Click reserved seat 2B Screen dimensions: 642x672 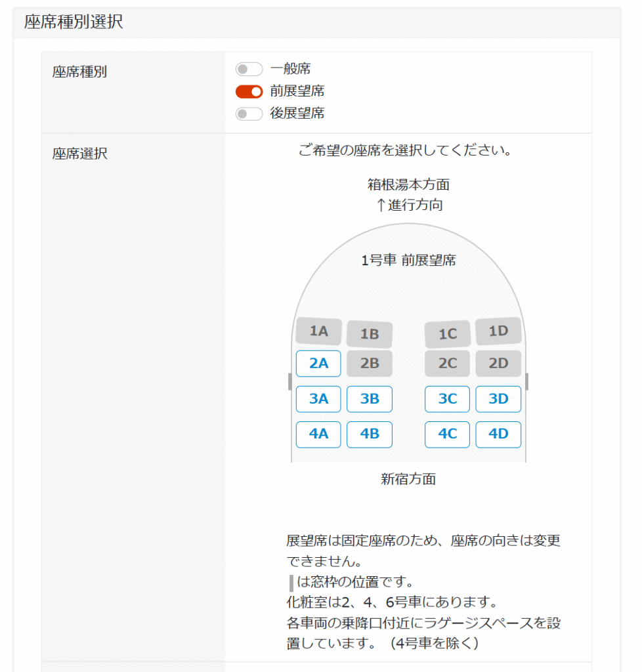(370, 364)
